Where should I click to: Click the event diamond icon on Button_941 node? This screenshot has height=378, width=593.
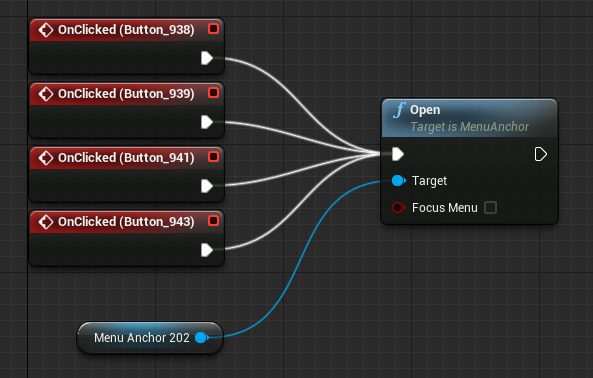click(x=46, y=158)
